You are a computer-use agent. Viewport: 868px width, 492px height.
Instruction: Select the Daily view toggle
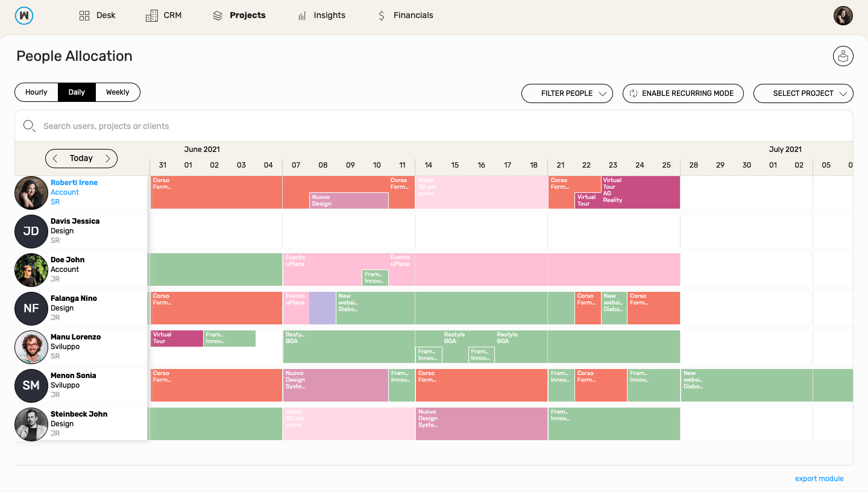click(x=77, y=92)
